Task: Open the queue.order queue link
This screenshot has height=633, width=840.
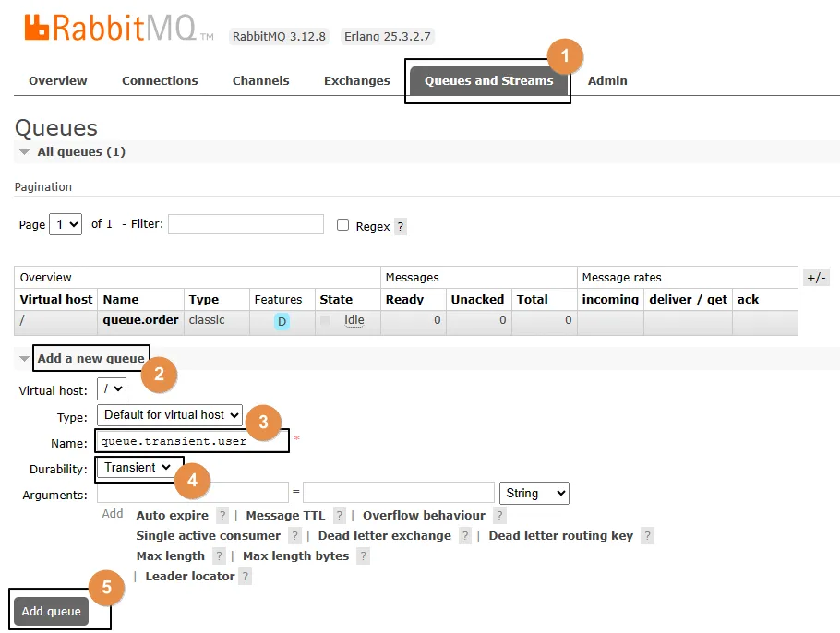Action: pos(132,320)
